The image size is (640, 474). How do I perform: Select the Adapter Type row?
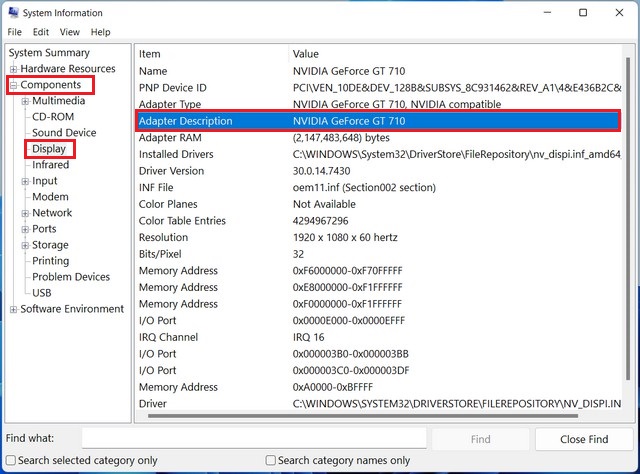coord(378,104)
